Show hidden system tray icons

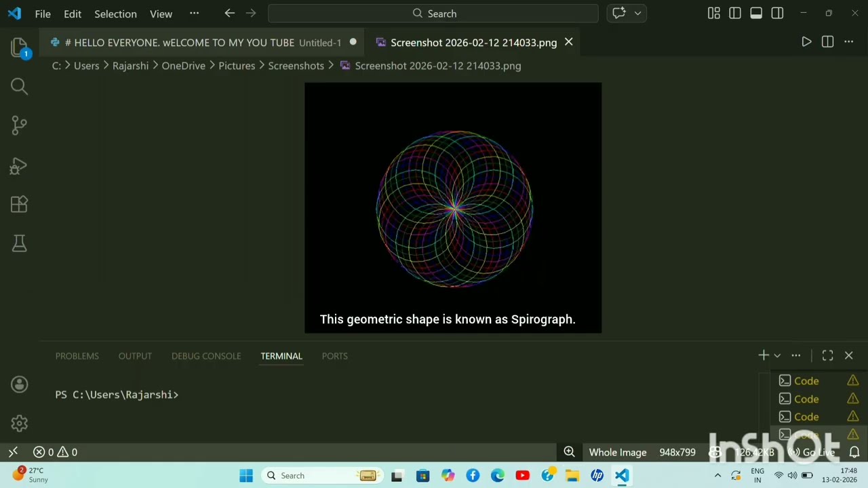click(x=717, y=475)
